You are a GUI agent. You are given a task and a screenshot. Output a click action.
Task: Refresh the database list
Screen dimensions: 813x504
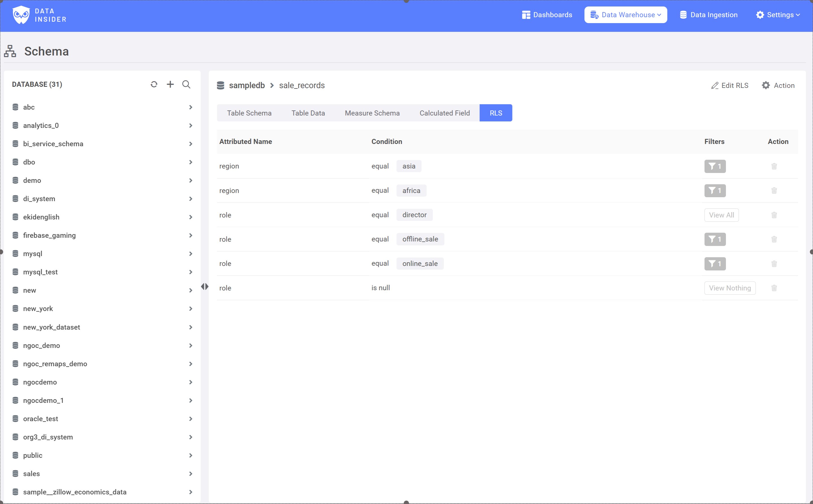click(x=154, y=84)
